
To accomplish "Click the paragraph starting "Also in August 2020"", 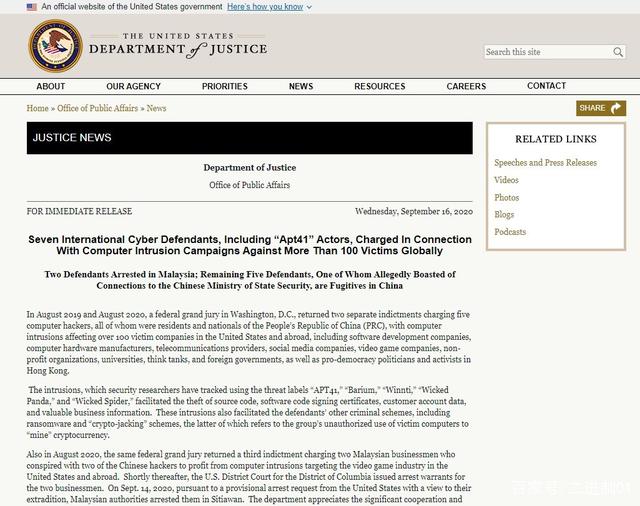I will 249,477.
